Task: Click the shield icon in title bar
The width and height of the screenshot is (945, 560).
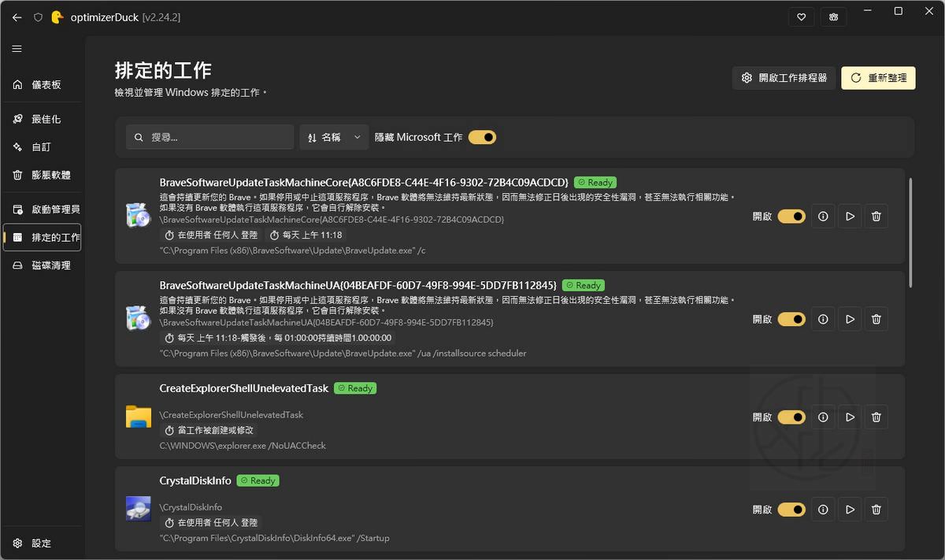Action: coord(38,17)
